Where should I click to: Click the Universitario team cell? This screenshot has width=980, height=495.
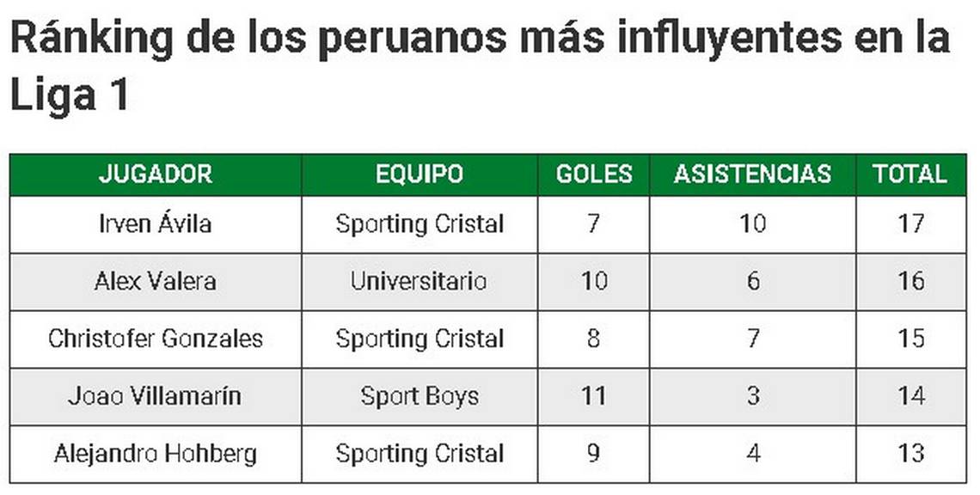(420, 281)
